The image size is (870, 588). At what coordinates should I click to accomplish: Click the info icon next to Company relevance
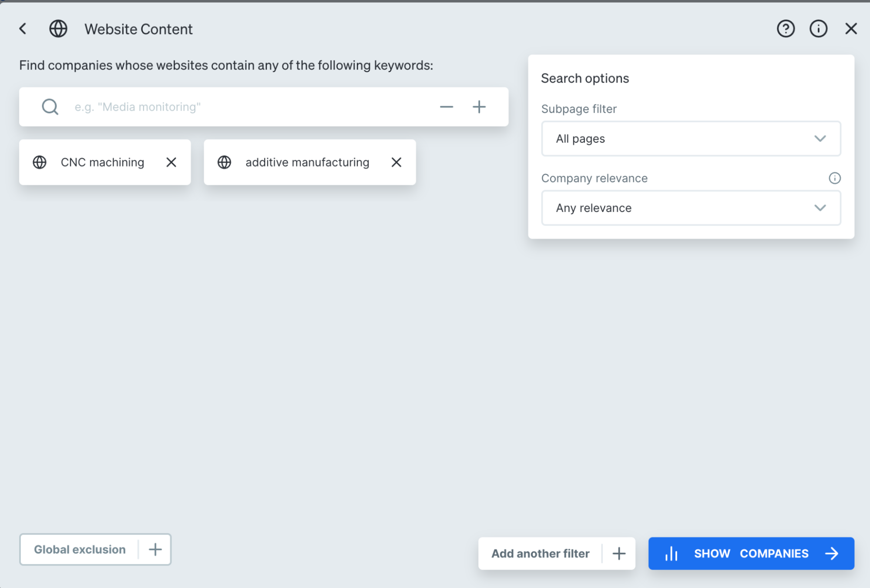[834, 178]
